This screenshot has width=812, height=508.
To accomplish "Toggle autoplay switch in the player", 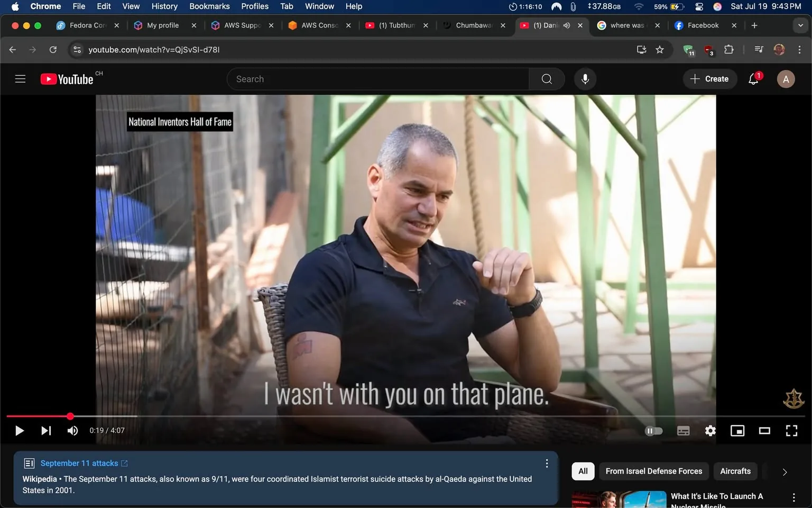I will coord(653,430).
